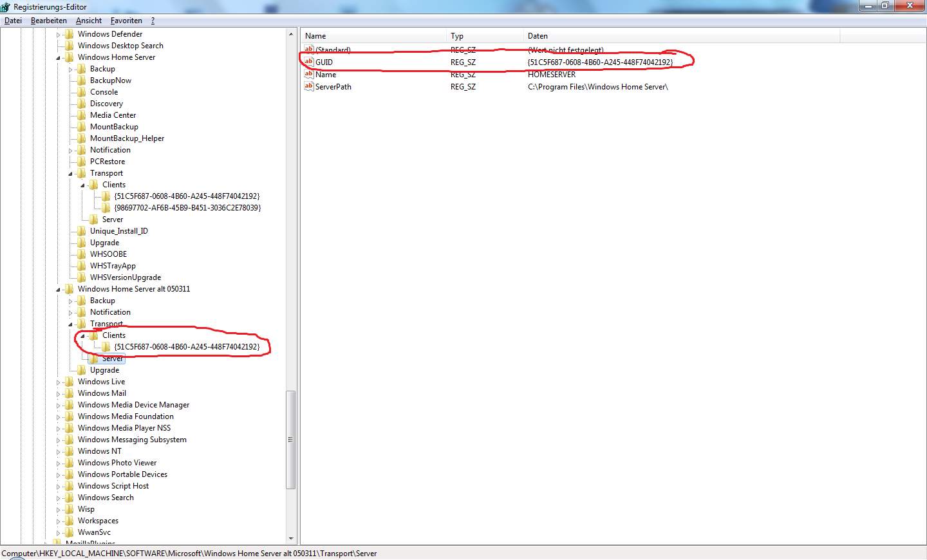
Task: Select the BackupNow folder icon
Action: (x=82, y=80)
